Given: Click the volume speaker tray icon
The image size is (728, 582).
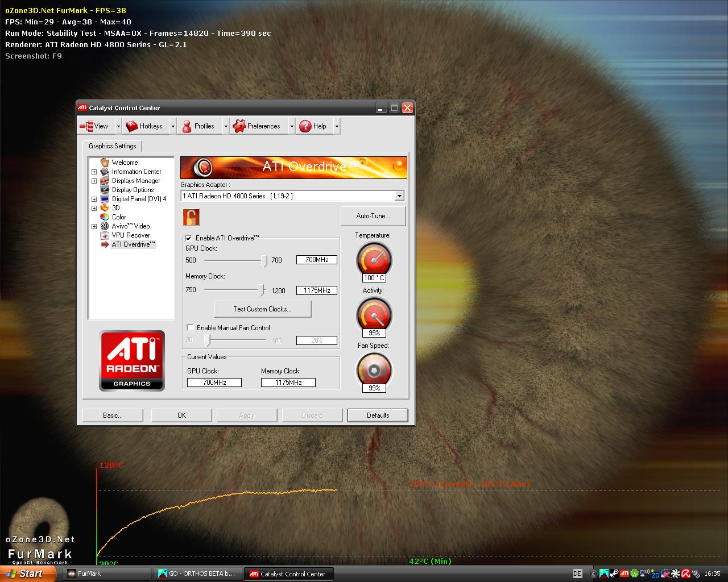Looking at the screenshot, I should point(696,574).
